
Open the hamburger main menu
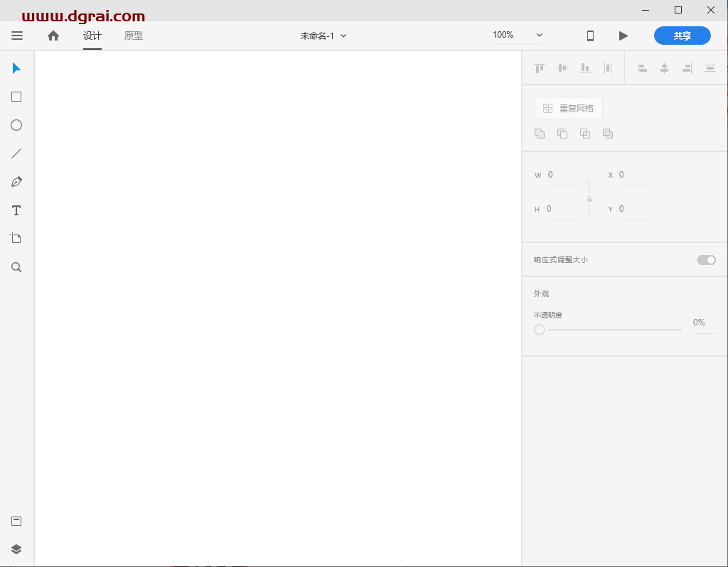(x=16, y=36)
